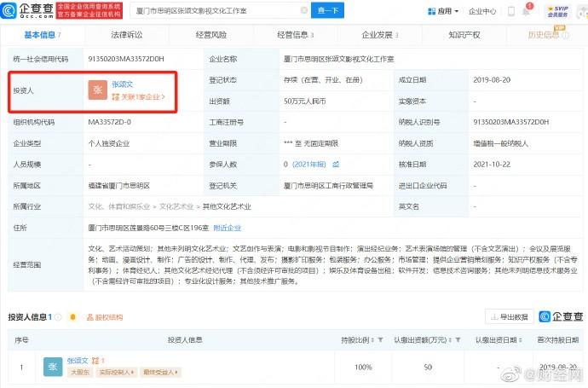Switch to the 法律诉讼 tab
This screenshot has width=588, height=388.
coord(126,35)
